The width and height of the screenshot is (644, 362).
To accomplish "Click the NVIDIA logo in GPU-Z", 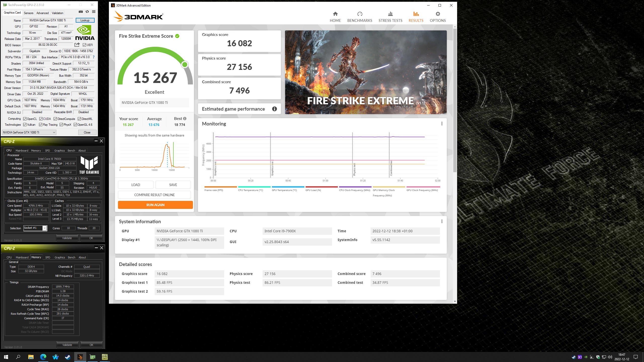I will point(85,33).
